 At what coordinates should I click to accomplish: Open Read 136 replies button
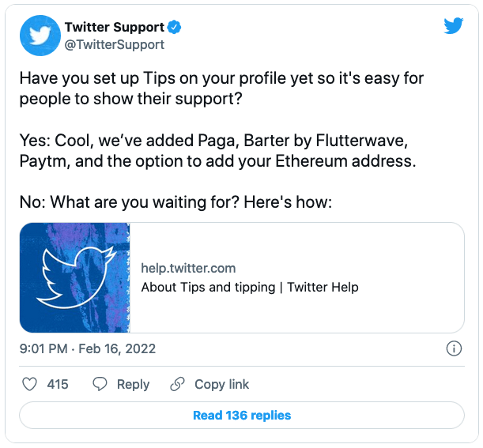[x=242, y=415]
